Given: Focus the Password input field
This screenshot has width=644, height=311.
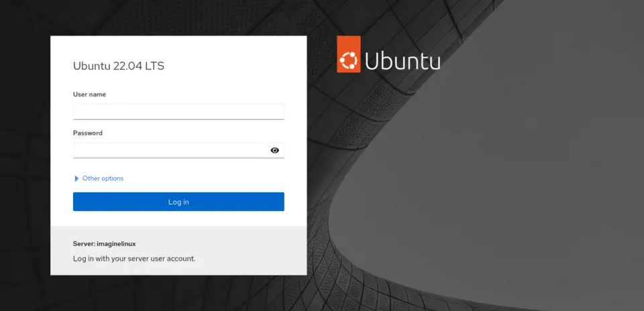Looking at the screenshot, I should 170,151.
